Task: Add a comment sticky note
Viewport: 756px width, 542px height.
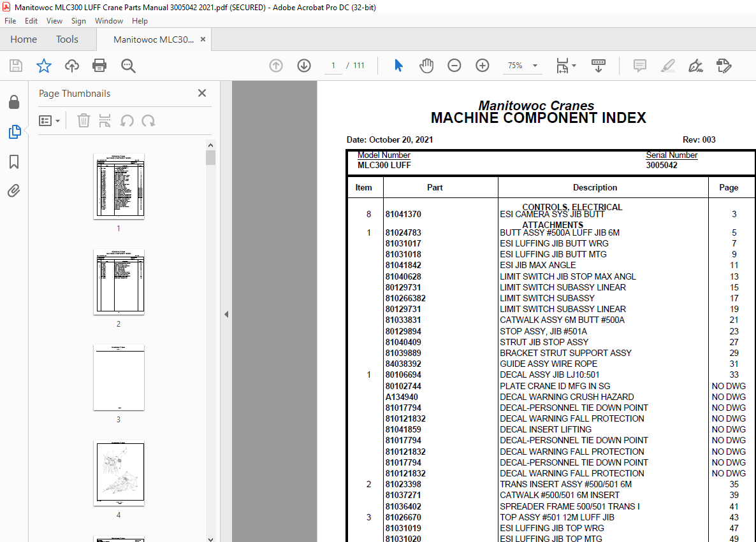Action: pos(640,66)
